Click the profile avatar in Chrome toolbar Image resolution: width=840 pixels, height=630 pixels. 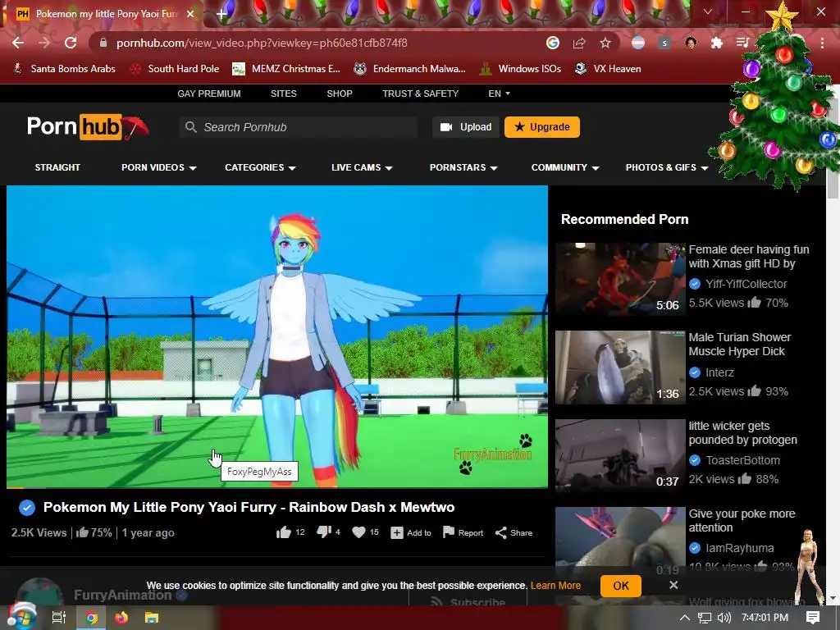691,43
